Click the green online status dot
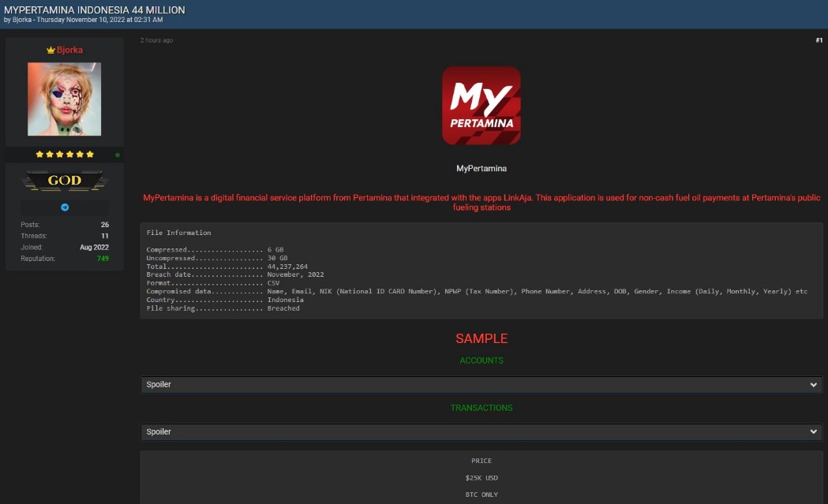828x504 pixels. click(118, 155)
